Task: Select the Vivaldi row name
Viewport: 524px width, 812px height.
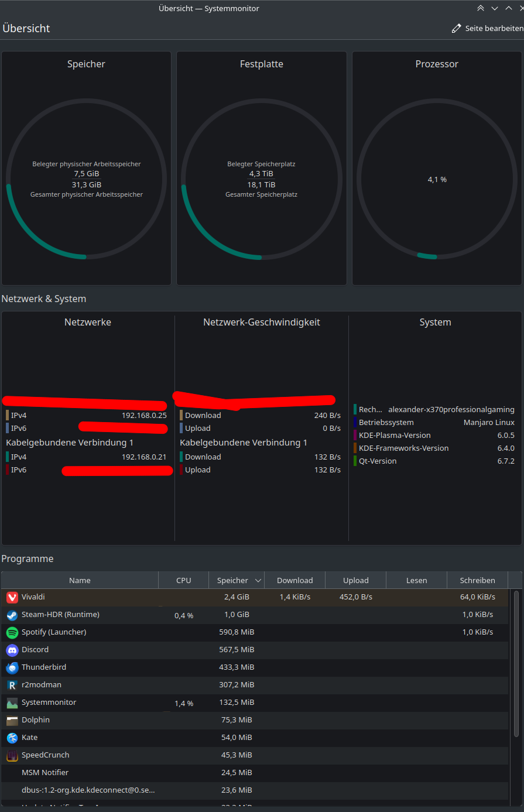Action: point(33,597)
